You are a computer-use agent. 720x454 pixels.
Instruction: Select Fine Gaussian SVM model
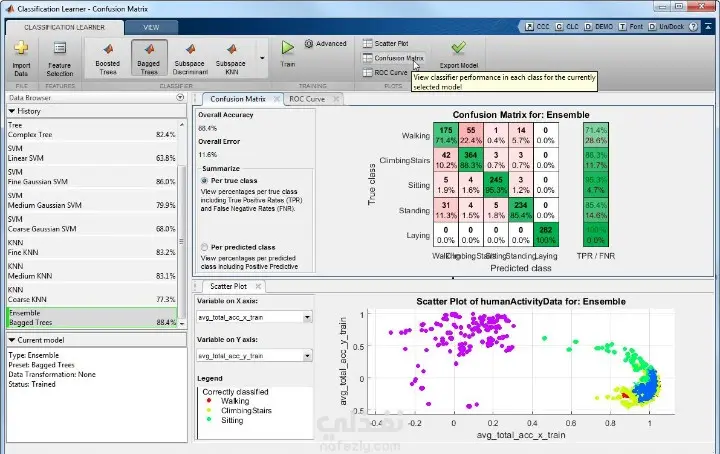pyautogui.click(x=92, y=177)
